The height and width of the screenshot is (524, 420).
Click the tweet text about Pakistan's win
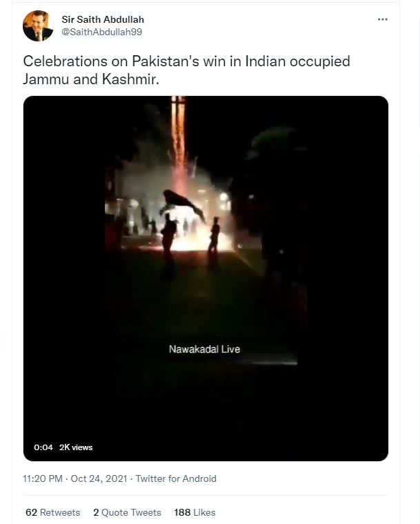coord(186,70)
